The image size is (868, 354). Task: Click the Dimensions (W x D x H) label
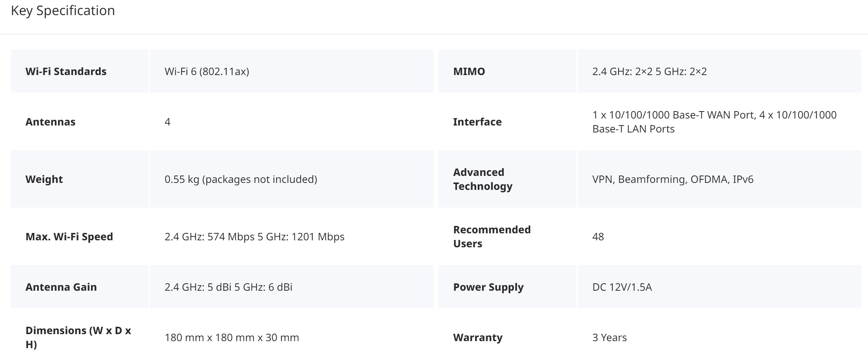[78, 337]
